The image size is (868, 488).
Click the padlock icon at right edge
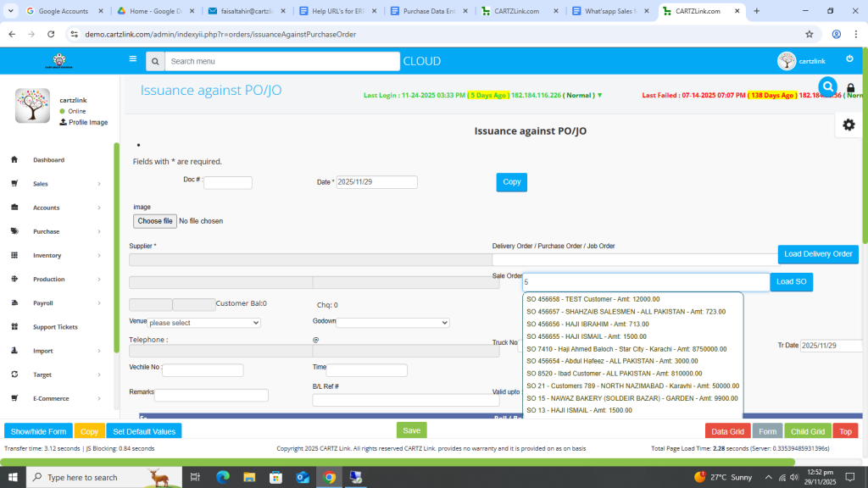(850, 88)
